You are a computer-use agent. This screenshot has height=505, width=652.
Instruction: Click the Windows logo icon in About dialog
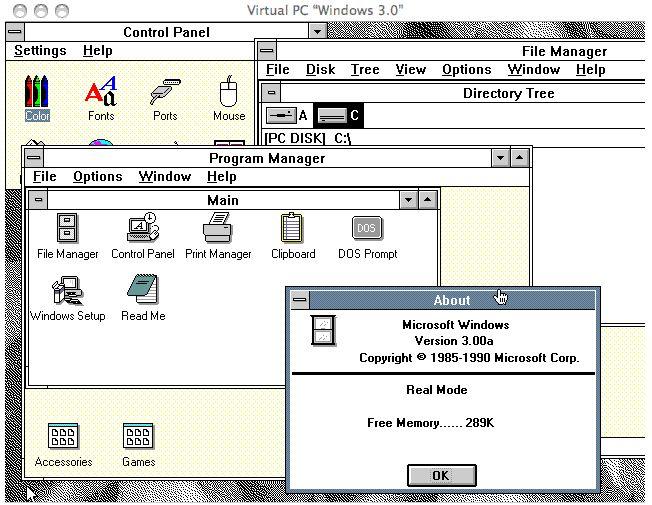tap(323, 331)
